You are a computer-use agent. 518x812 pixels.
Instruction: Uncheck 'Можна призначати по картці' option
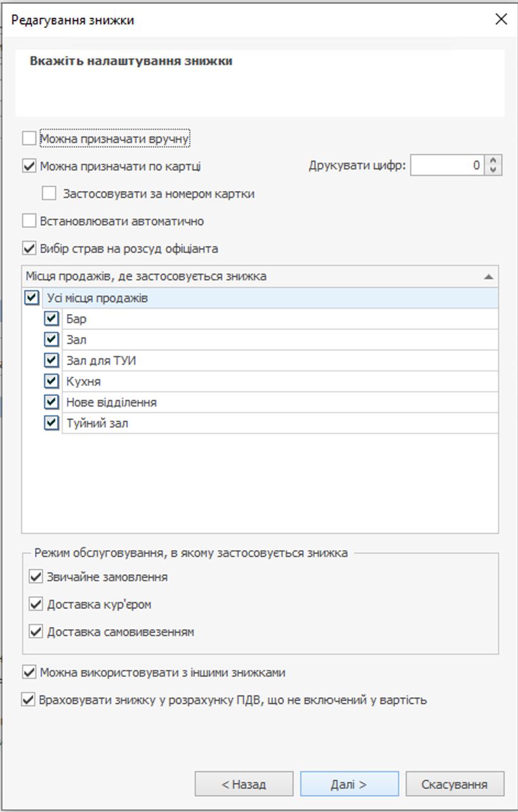click(x=29, y=166)
